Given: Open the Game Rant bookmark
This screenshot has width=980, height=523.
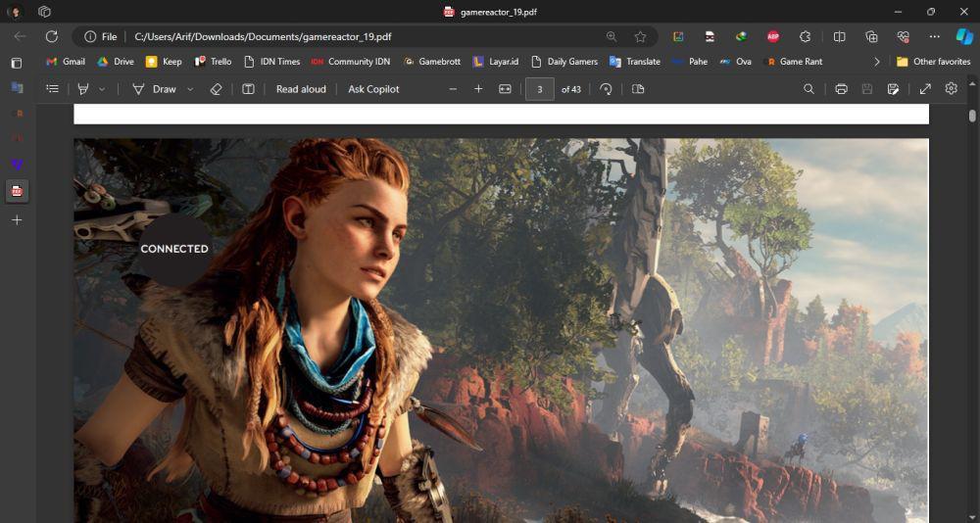Looking at the screenshot, I should pyautogui.click(x=793, y=62).
